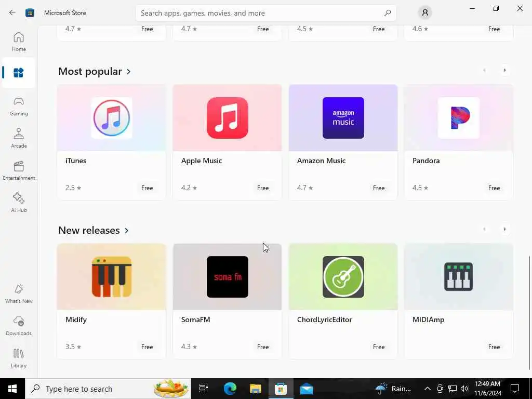Click Free button on Amazon Music card
The height and width of the screenshot is (399, 532).
tap(379, 188)
